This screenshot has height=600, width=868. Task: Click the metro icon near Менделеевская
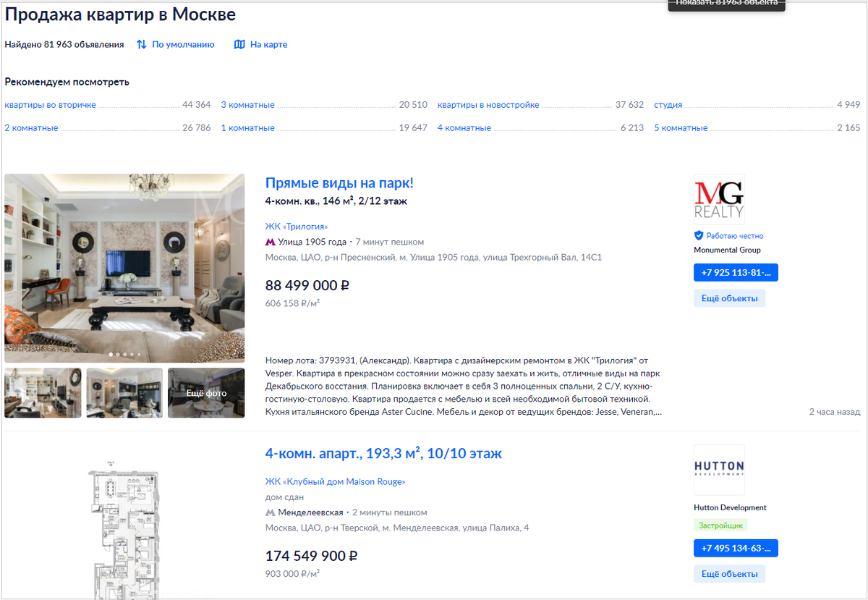271,512
